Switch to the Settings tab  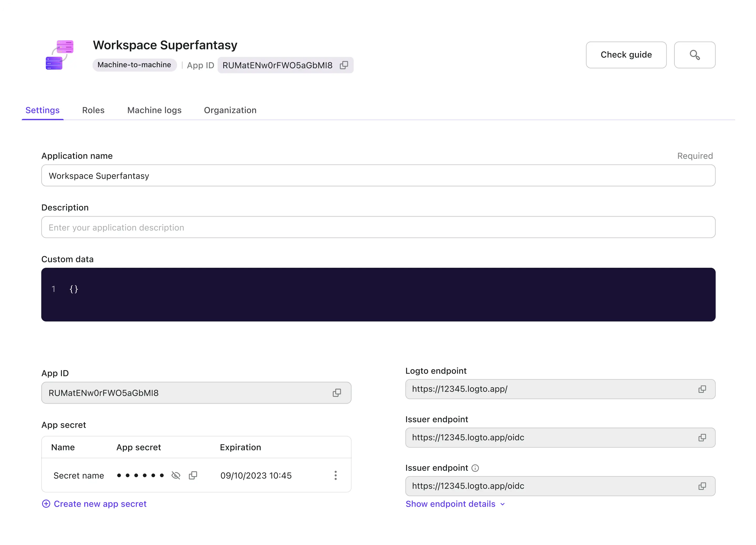click(x=42, y=110)
